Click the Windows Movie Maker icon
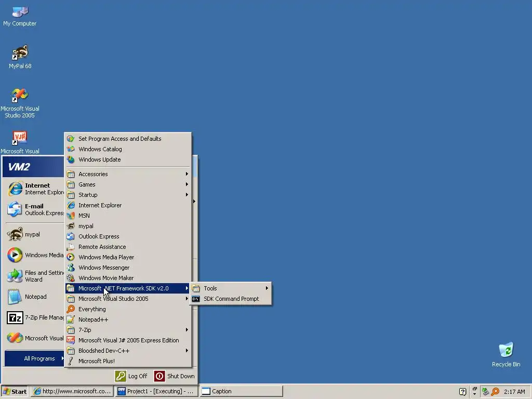Image resolution: width=532 pixels, height=399 pixels. point(71,278)
